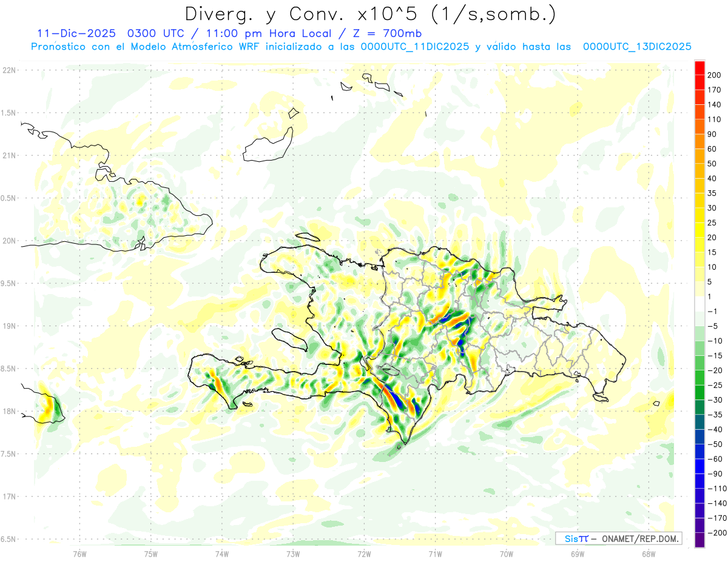Click the "6.5N" latitude label
Viewport: 728px width, 562px height.
point(8,539)
